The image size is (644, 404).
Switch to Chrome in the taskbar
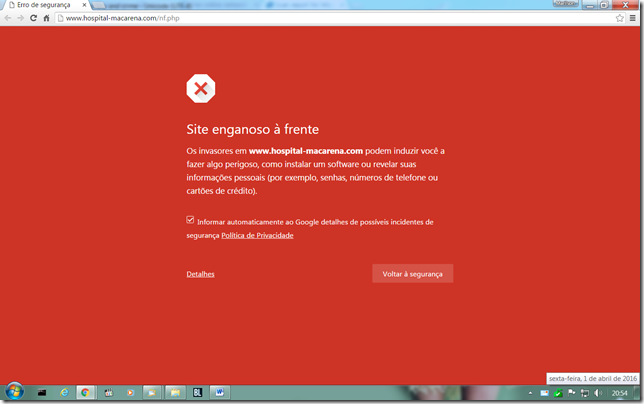[86, 393]
